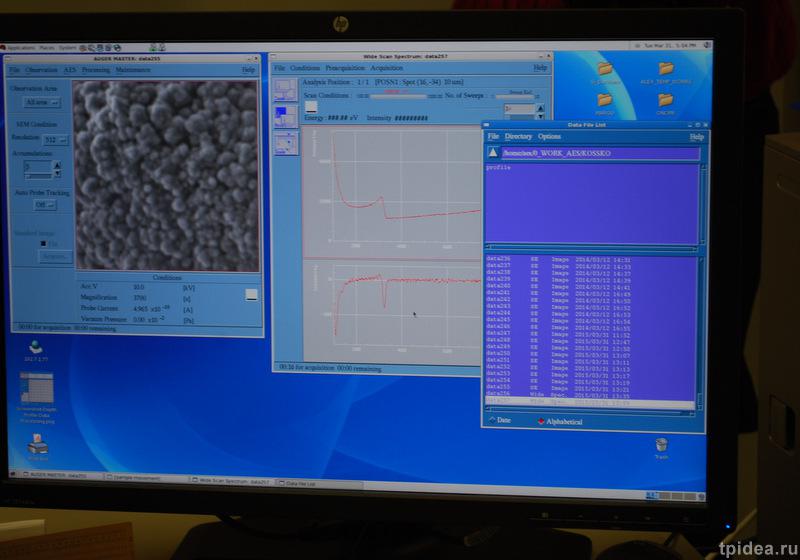Select the Date sort radio button
This screenshot has height=560, width=800.
pyautogui.click(x=500, y=420)
